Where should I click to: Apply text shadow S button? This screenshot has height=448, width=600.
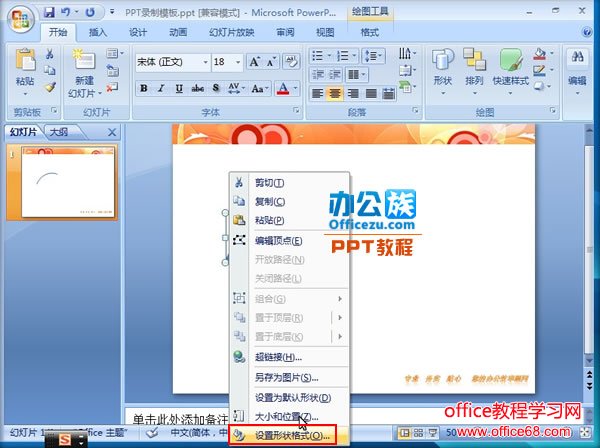pyautogui.click(x=216, y=89)
